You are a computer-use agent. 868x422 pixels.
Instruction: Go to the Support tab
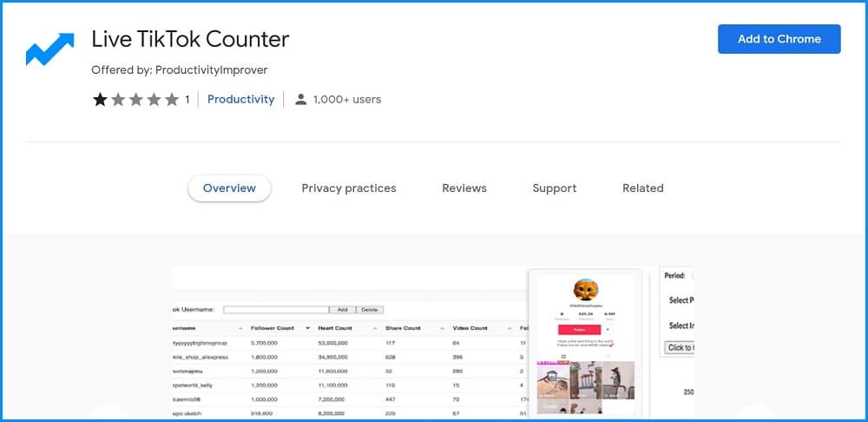tap(554, 188)
